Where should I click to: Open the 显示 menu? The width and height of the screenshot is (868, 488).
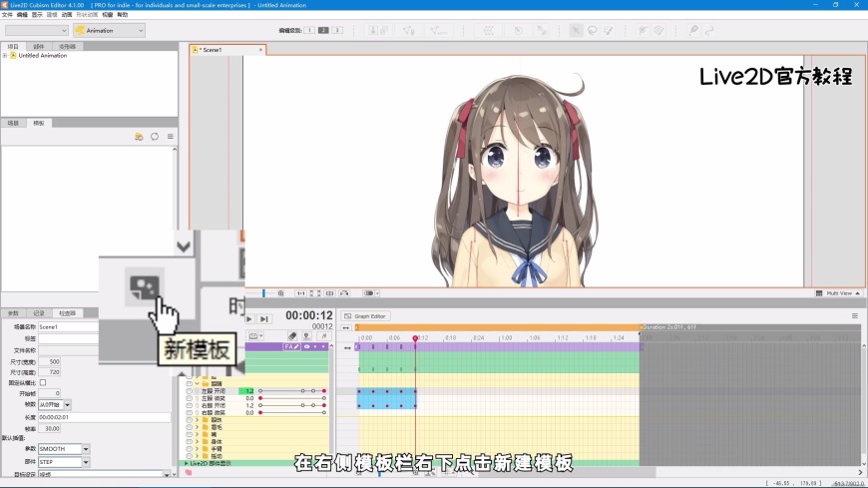pyautogui.click(x=37, y=15)
